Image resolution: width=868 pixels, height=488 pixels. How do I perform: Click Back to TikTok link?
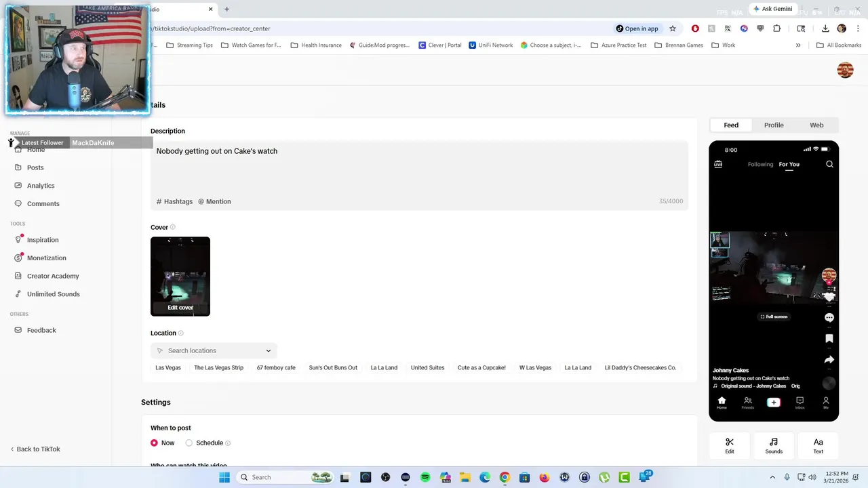tap(35, 449)
